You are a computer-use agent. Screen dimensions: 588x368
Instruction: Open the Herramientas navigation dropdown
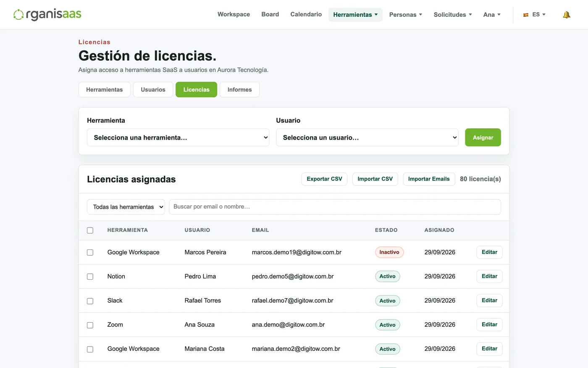click(x=355, y=15)
